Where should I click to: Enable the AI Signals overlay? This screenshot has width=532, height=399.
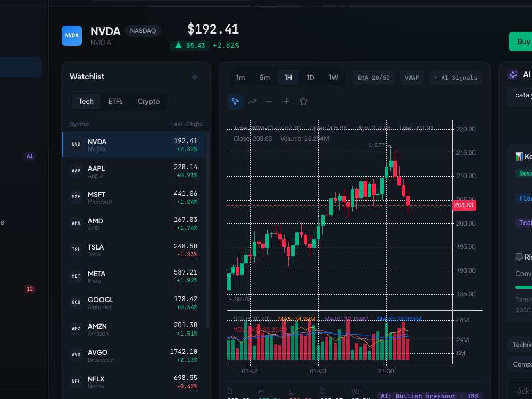click(x=455, y=78)
